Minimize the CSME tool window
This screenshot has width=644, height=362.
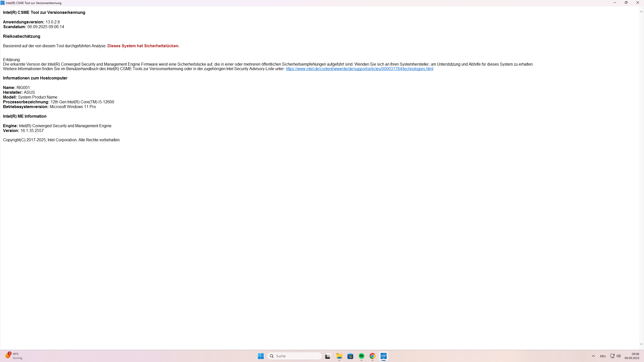pos(615,3)
